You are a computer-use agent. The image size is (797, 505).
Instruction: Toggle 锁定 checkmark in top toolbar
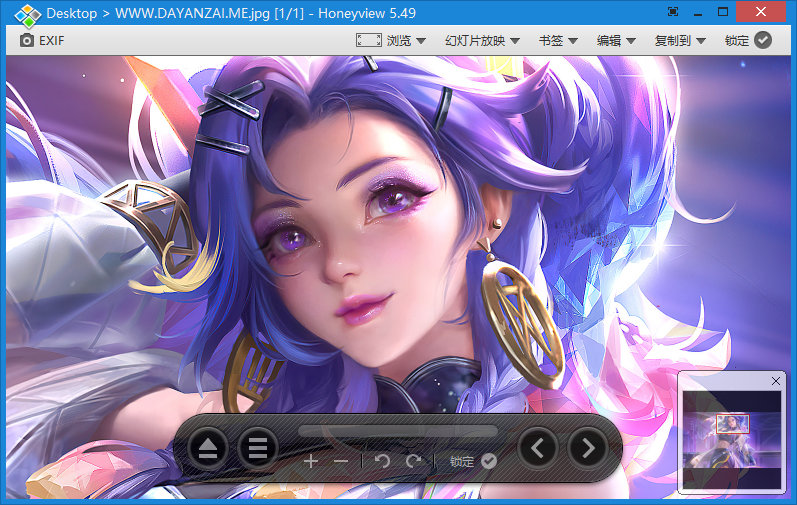point(748,41)
